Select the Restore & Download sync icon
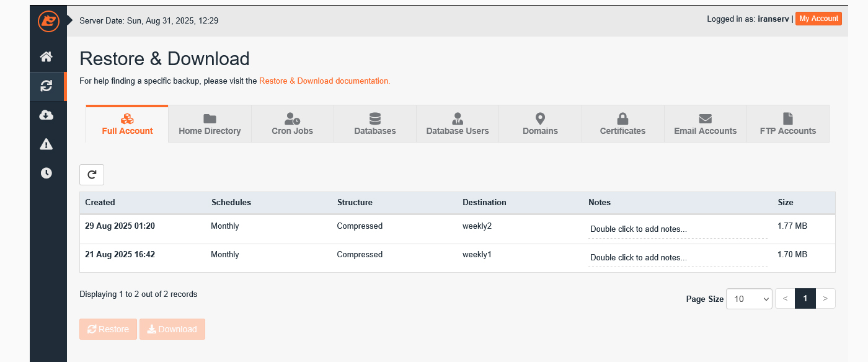 46,86
